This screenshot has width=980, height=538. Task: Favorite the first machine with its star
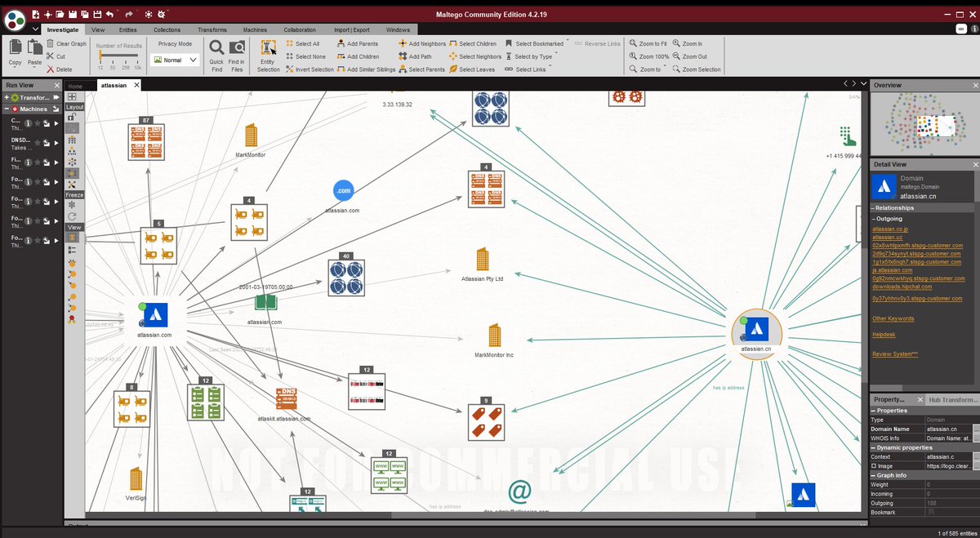pyautogui.click(x=38, y=123)
